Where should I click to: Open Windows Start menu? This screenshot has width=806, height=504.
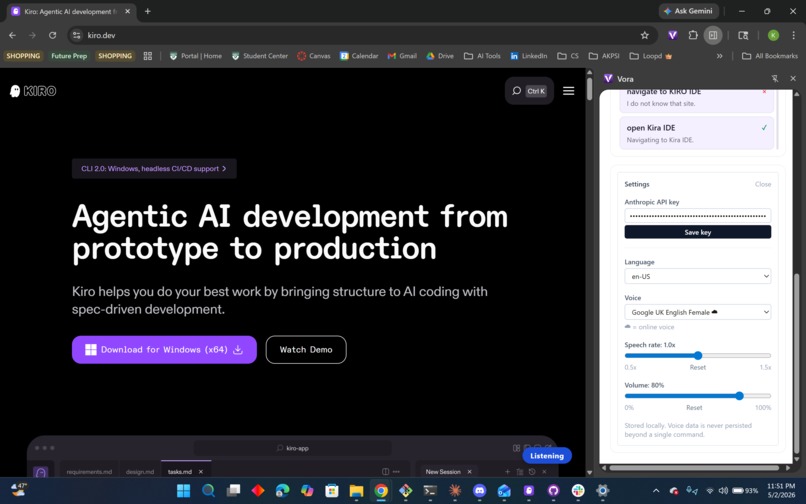click(x=184, y=491)
